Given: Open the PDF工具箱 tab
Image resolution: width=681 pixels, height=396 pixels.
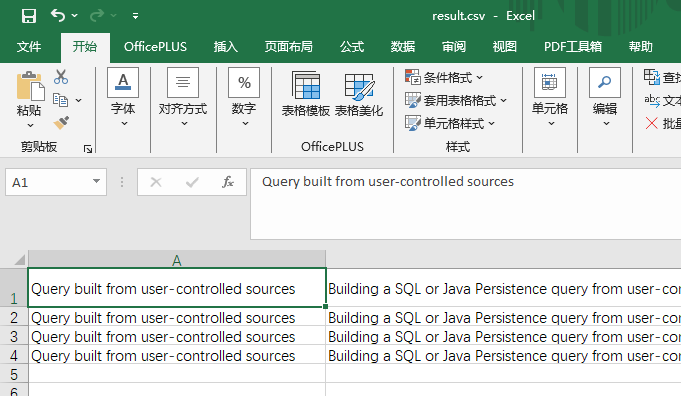Looking at the screenshot, I should (573, 46).
